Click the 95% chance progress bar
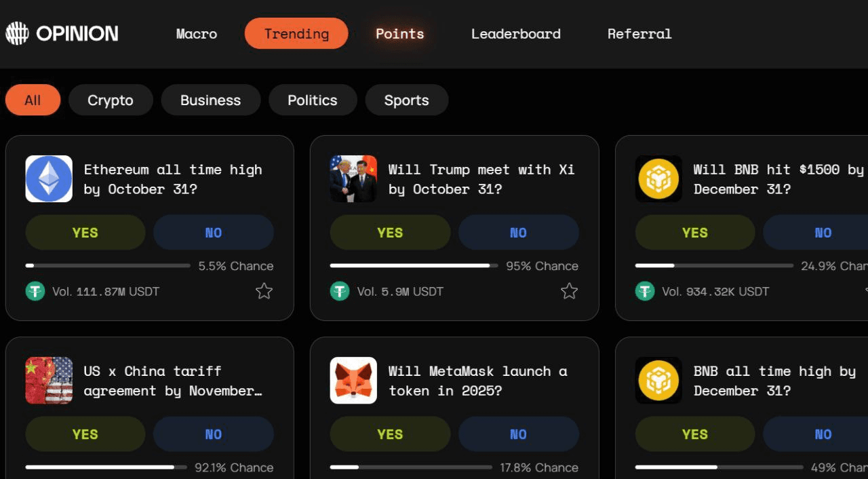 [414, 266]
